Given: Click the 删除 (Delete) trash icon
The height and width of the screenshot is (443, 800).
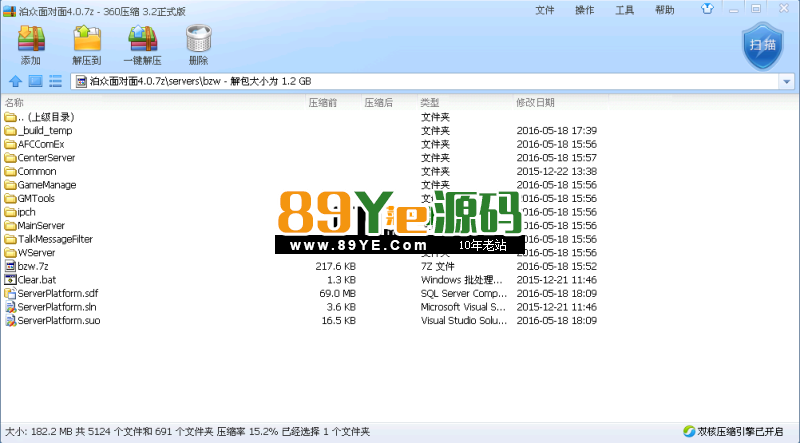Looking at the screenshot, I should [x=198, y=39].
